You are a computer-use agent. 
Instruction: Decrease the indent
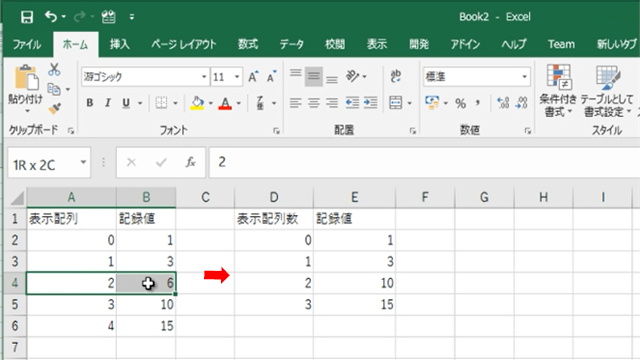point(352,103)
